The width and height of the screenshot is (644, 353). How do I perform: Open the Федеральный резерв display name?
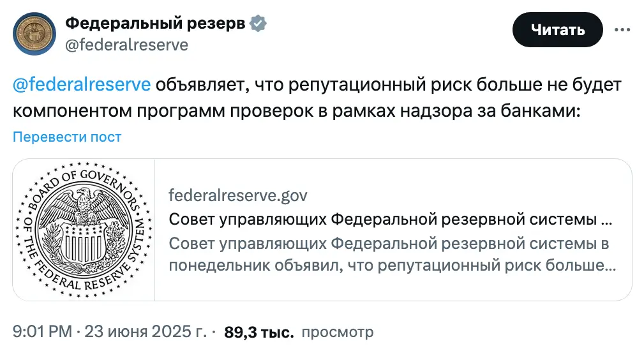coord(155,23)
